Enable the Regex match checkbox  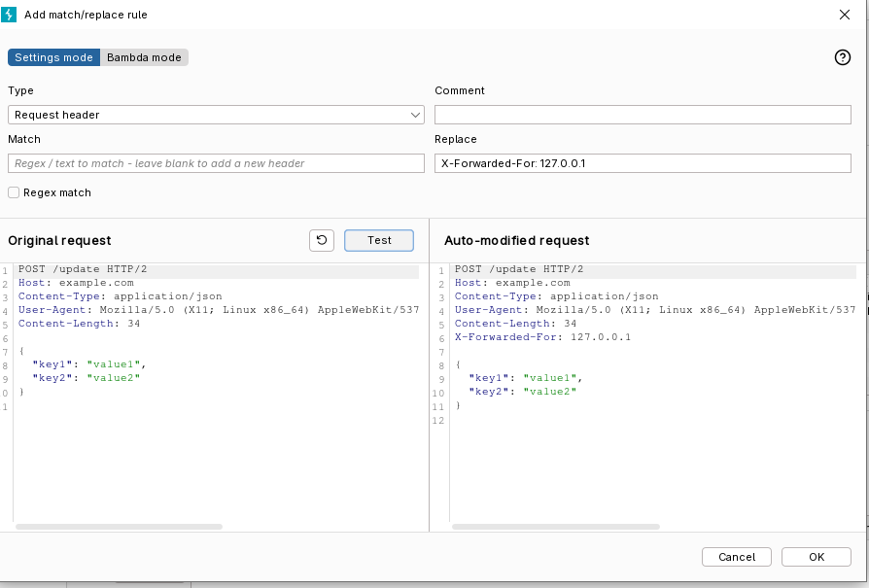click(14, 192)
